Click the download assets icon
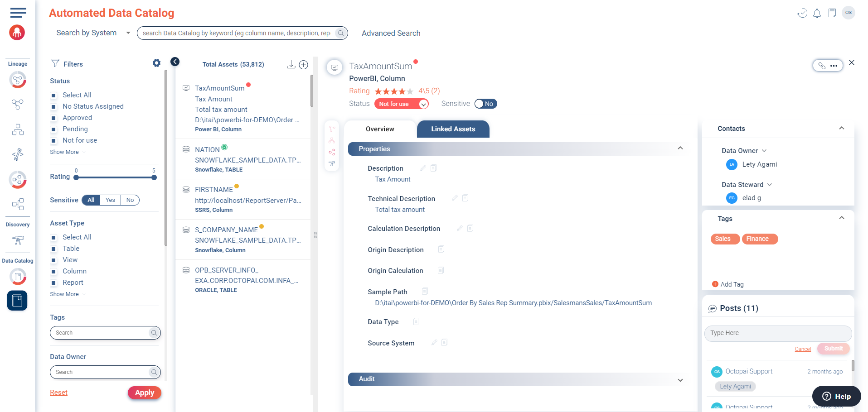This screenshot has width=868, height=412. pyautogui.click(x=291, y=65)
